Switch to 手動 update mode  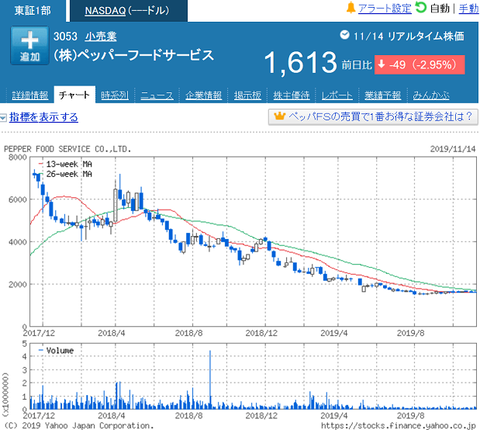(468, 8)
